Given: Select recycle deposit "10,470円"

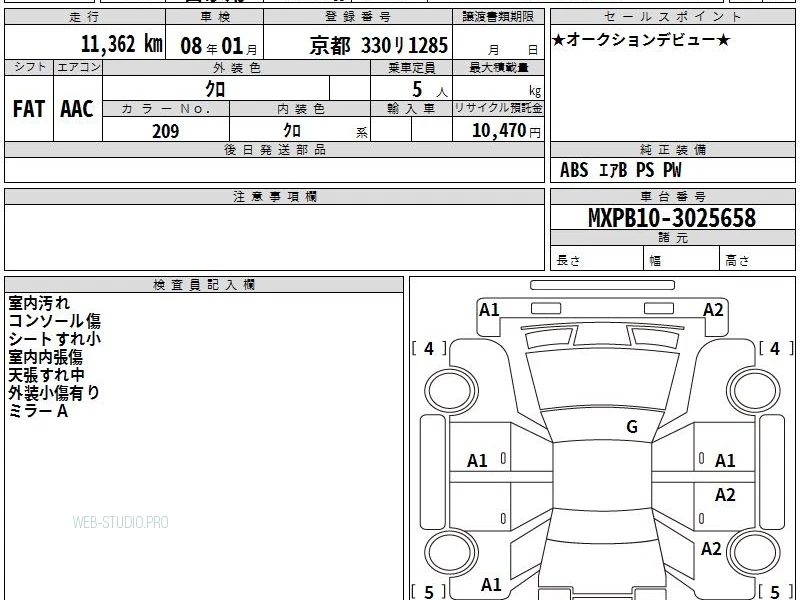Looking at the screenshot, I should tap(506, 131).
